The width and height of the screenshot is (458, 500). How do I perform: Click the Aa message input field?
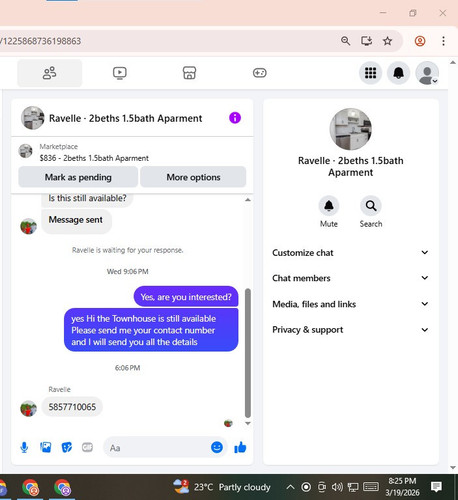157,448
